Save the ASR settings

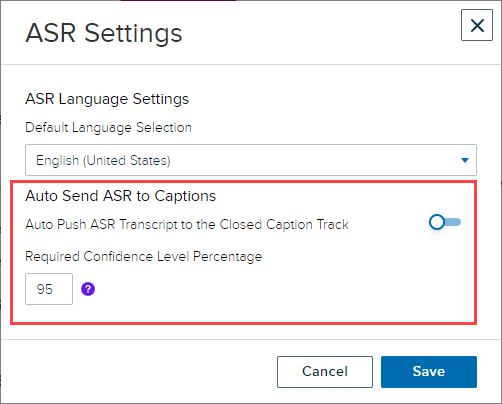click(429, 372)
